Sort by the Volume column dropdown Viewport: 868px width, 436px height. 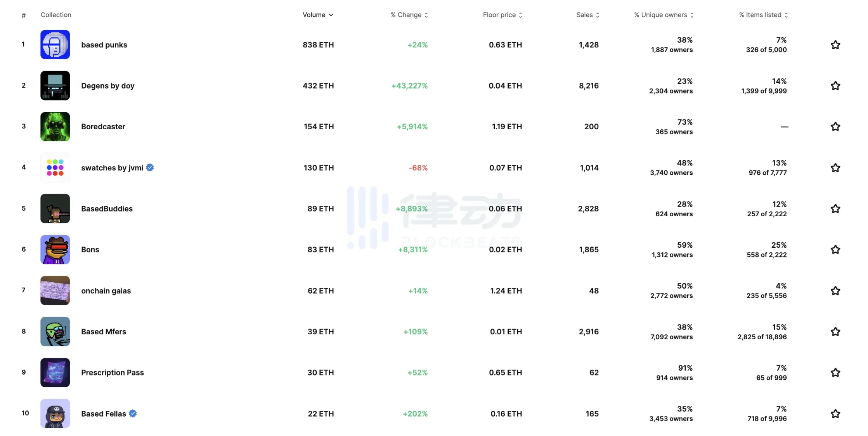[318, 15]
